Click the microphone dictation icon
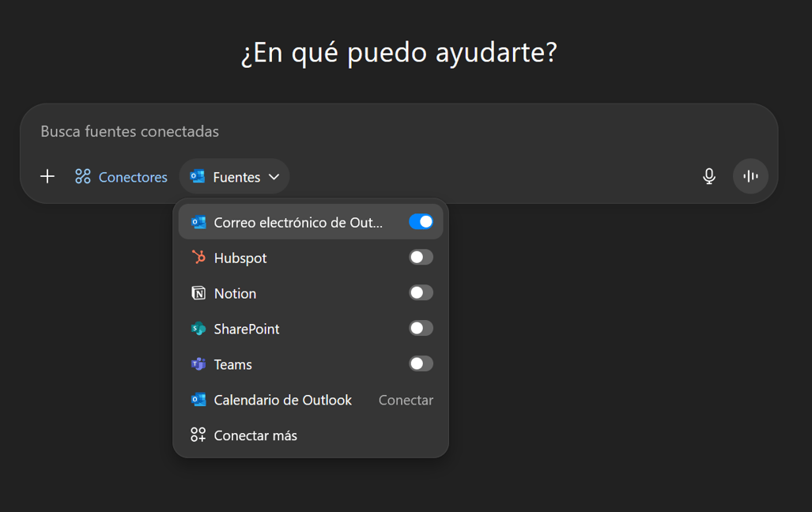Viewport: 812px width, 512px height. pyautogui.click(x=709, y=176)
